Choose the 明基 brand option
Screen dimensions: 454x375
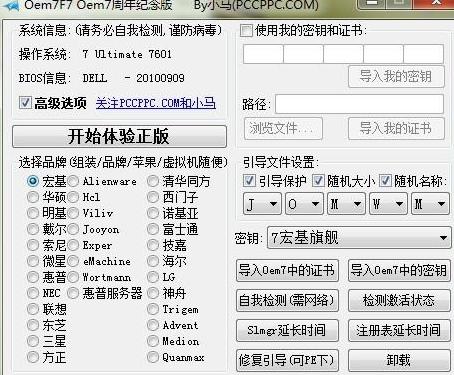pos(33,213)
